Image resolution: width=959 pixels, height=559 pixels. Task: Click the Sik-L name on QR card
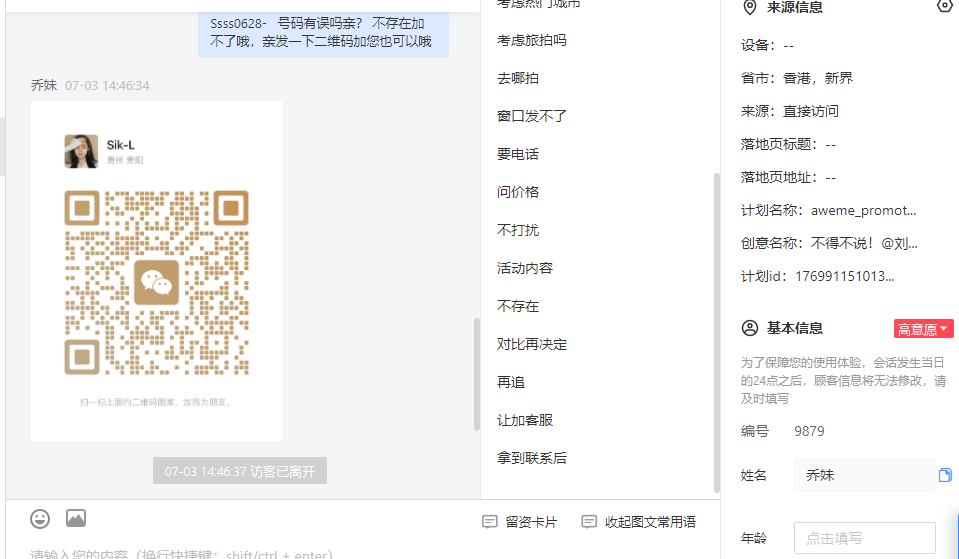[120, 145]
